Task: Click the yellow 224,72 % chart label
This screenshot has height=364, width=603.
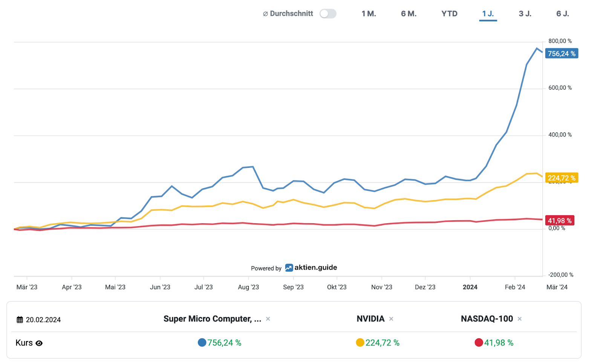Action: [562, 178]
